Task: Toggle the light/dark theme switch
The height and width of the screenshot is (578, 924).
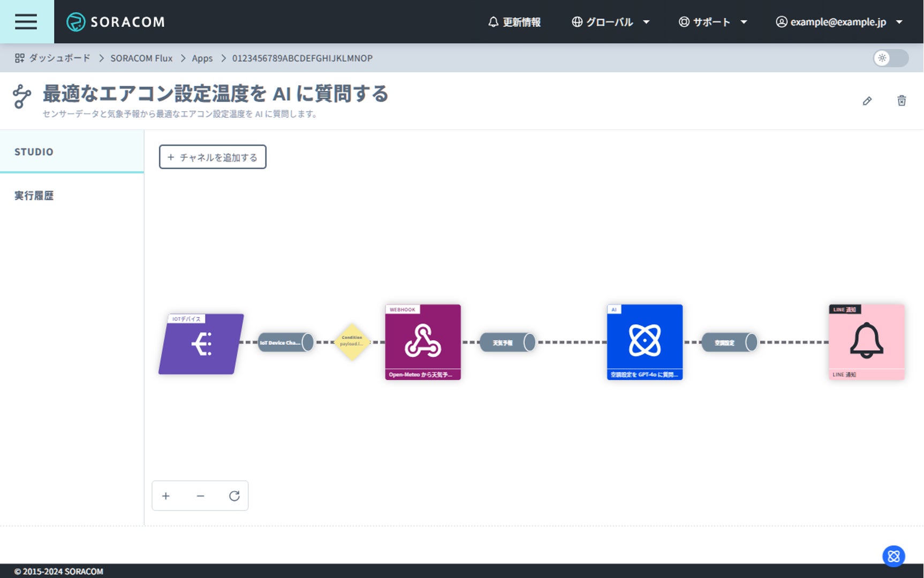Action: 890,58
